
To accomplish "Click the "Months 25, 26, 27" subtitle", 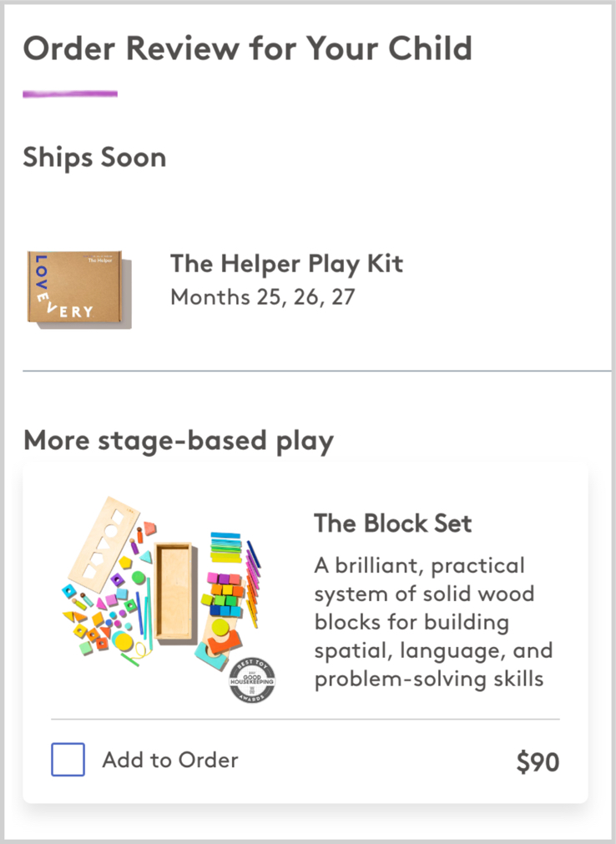I will coord(262,296).
